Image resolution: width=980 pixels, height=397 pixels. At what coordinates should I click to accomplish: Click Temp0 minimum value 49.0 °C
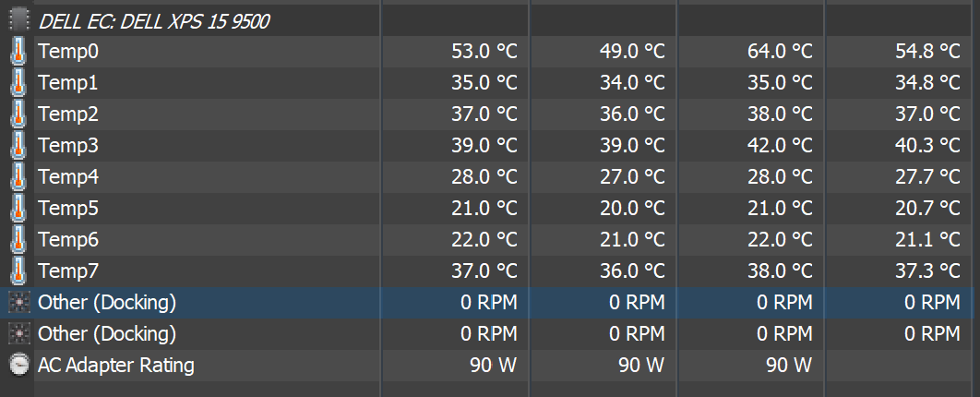click(632, 52)
